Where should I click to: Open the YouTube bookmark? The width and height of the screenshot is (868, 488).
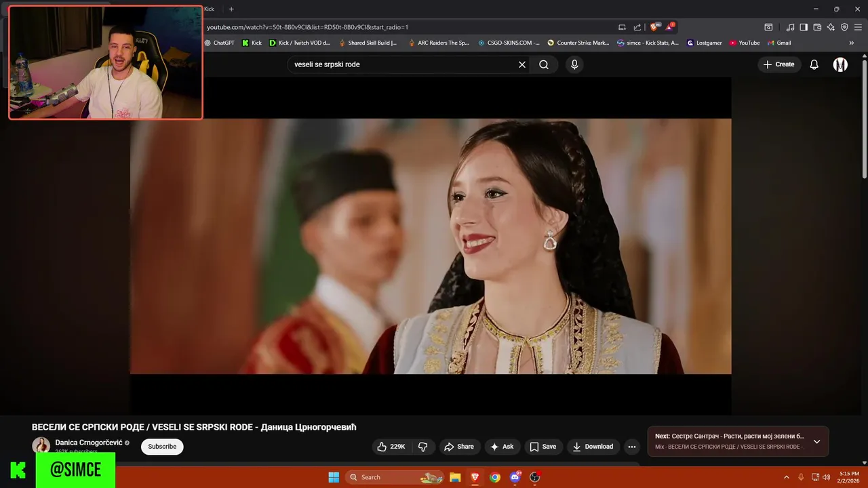coord(745,43)
